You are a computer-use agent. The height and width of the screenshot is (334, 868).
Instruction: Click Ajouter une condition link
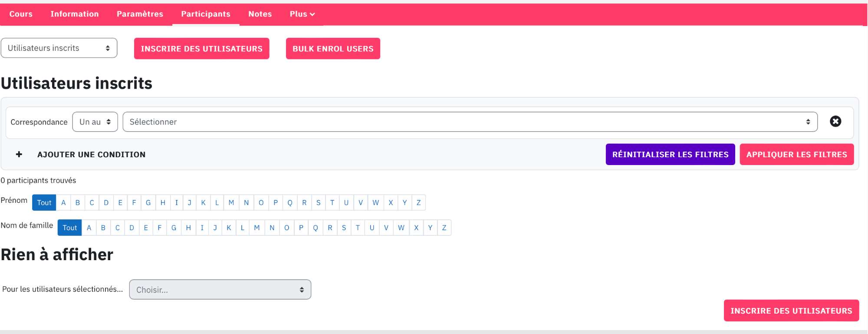pyautogui.click(x=91, y=155)
